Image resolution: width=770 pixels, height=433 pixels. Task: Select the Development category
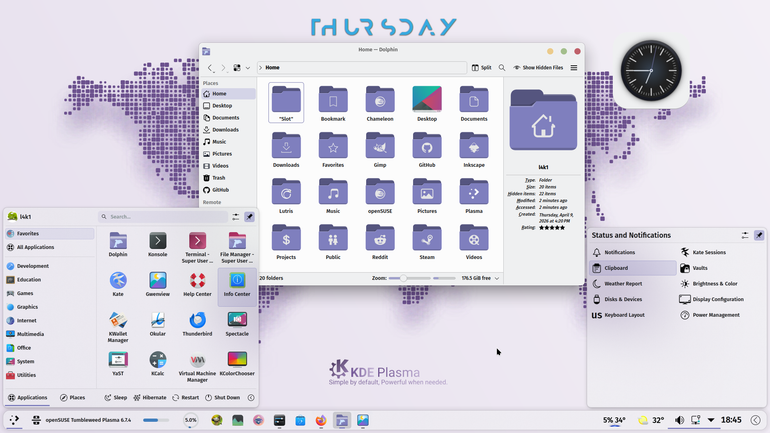coord(50,266)
